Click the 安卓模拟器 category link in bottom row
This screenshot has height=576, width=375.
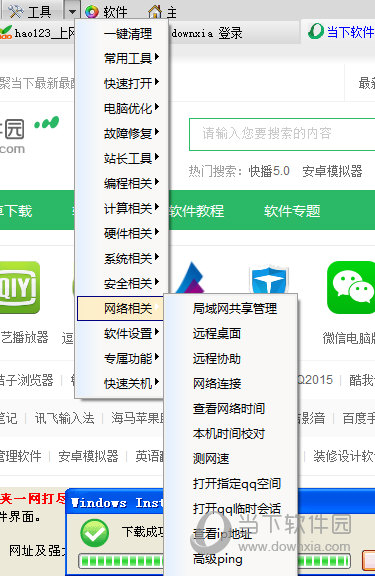pos(89,456)
